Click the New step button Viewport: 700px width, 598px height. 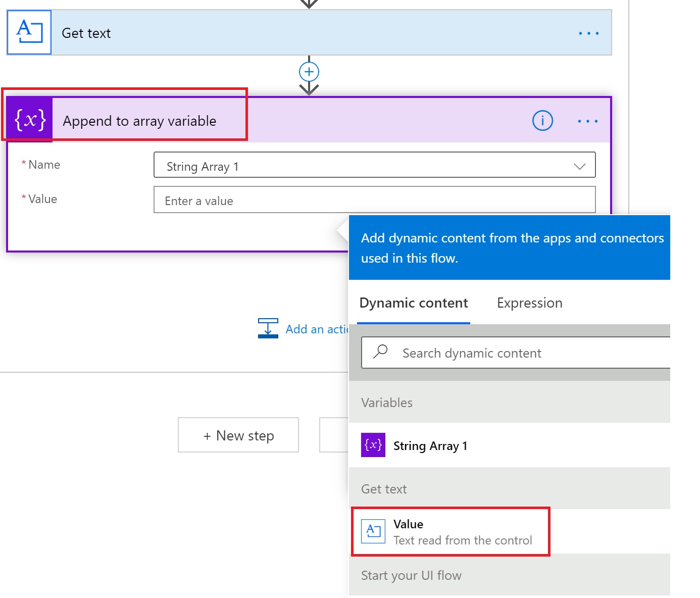(x=238, y=435)
